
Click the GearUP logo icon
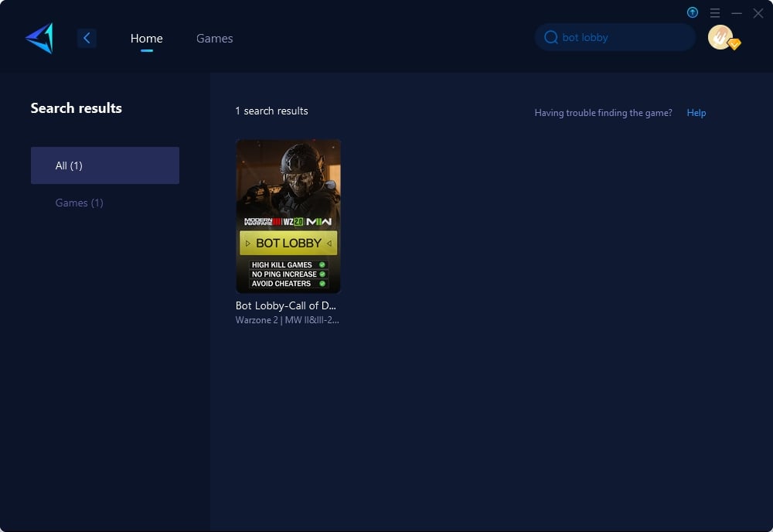click(x=39, y=38)
